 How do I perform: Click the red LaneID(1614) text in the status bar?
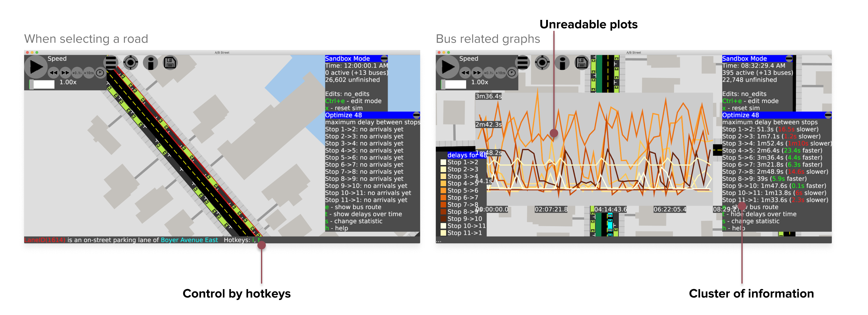click(45, 240)
